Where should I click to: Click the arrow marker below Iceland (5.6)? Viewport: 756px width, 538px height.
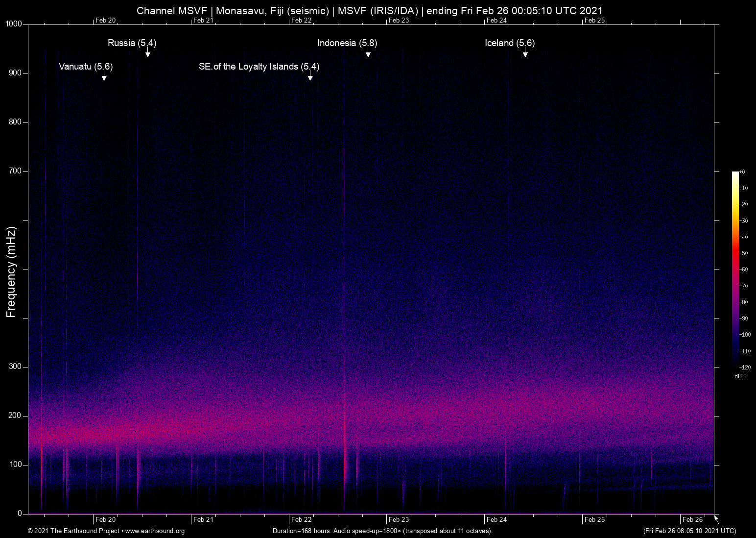[x=525, y=53]
